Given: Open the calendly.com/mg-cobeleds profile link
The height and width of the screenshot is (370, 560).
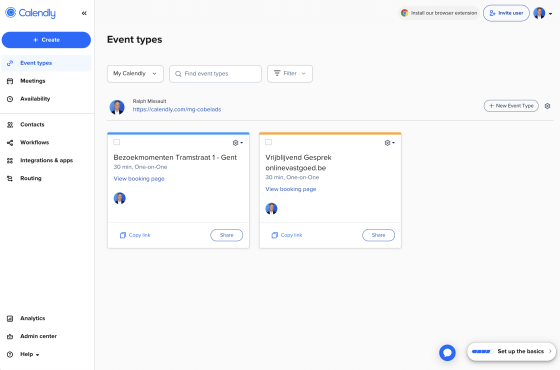Looking at the screenshot, I should click(177, 109).
